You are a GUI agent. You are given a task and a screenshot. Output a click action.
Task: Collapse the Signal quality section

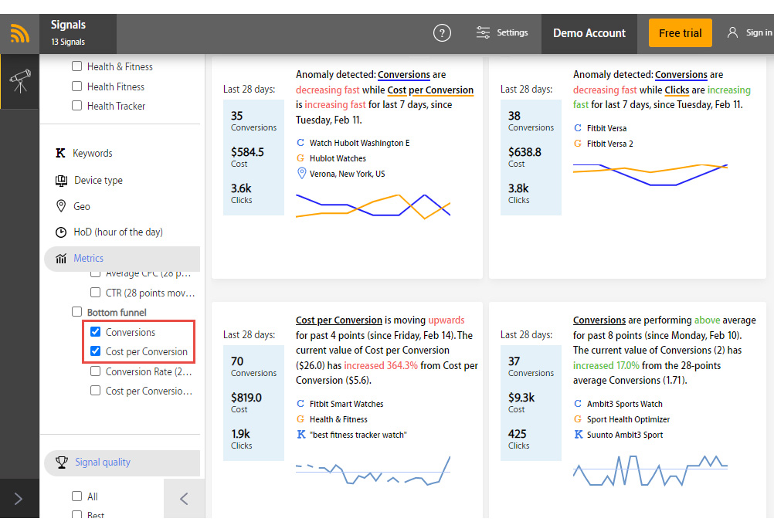click(122, 463)
